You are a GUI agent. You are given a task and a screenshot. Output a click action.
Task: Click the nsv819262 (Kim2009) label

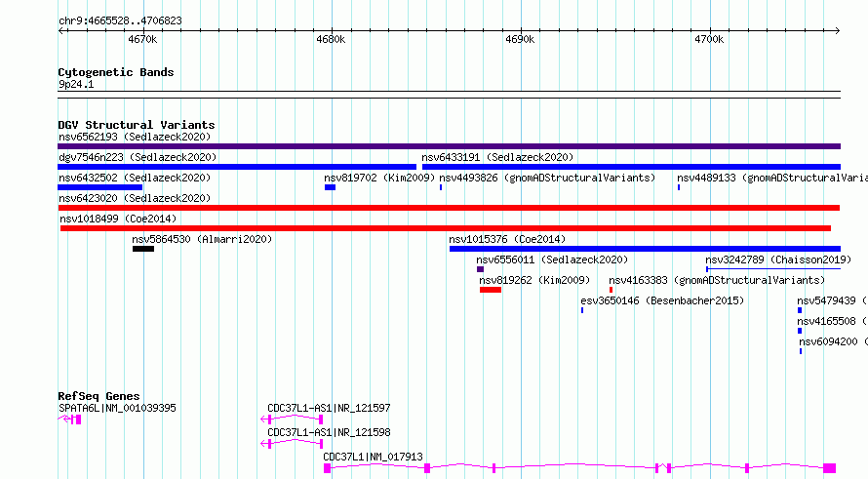(534, 280)
